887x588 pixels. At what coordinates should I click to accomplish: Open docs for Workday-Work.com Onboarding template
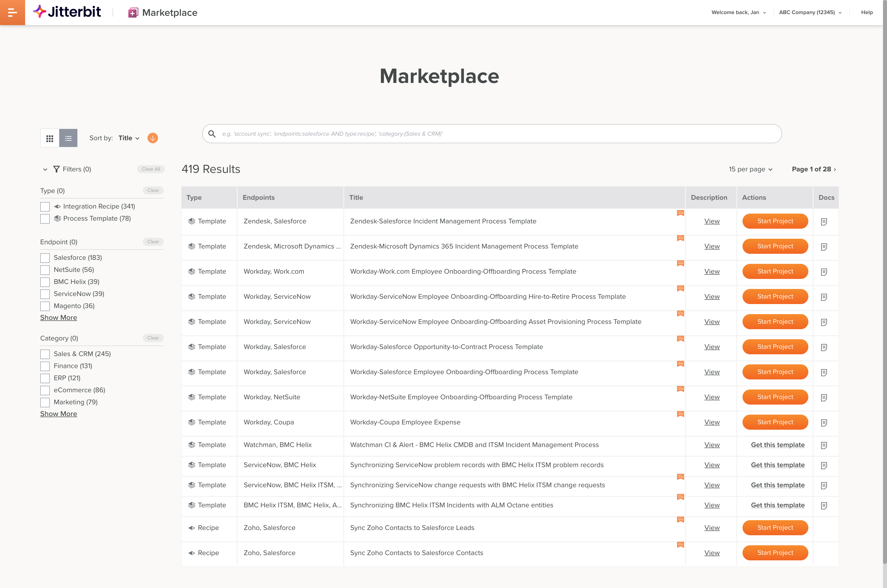click(824, 272)
